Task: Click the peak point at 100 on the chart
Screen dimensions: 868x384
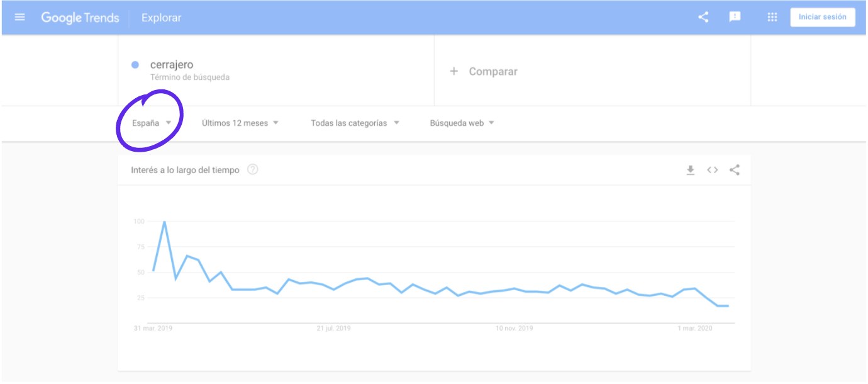Action: 165,222
